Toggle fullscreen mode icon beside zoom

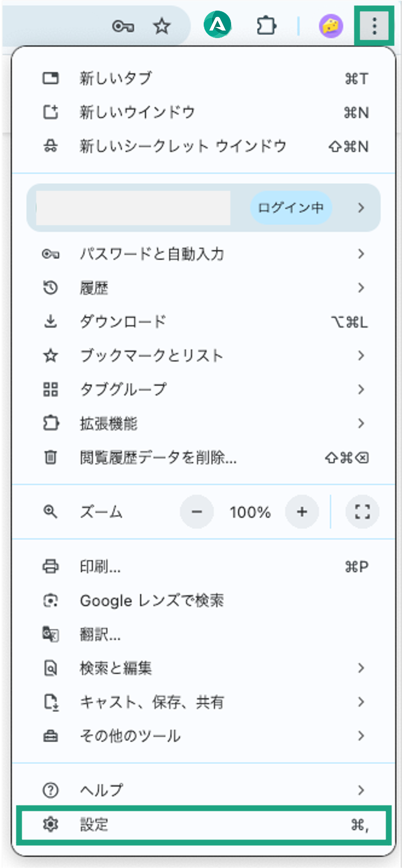click(x=362, y=512)
